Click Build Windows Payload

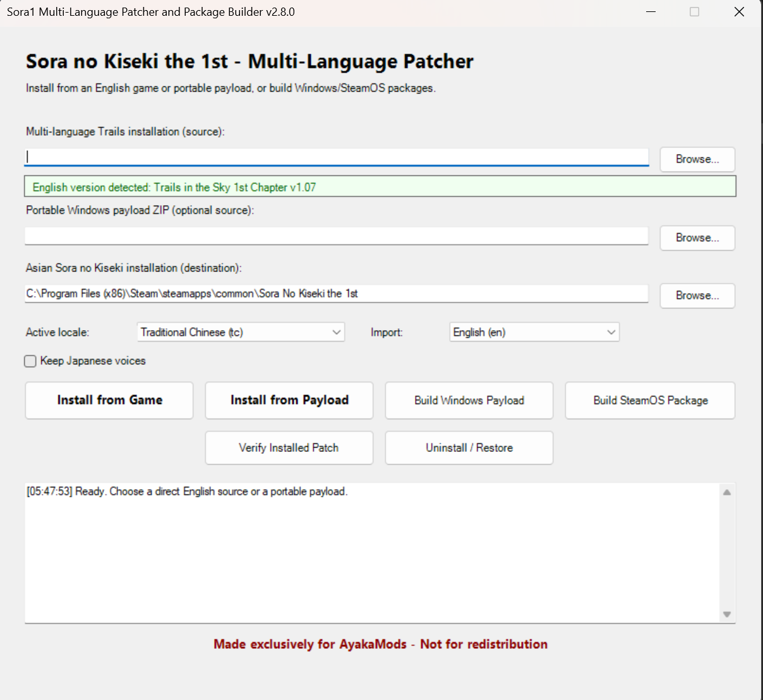click(469, 400)
